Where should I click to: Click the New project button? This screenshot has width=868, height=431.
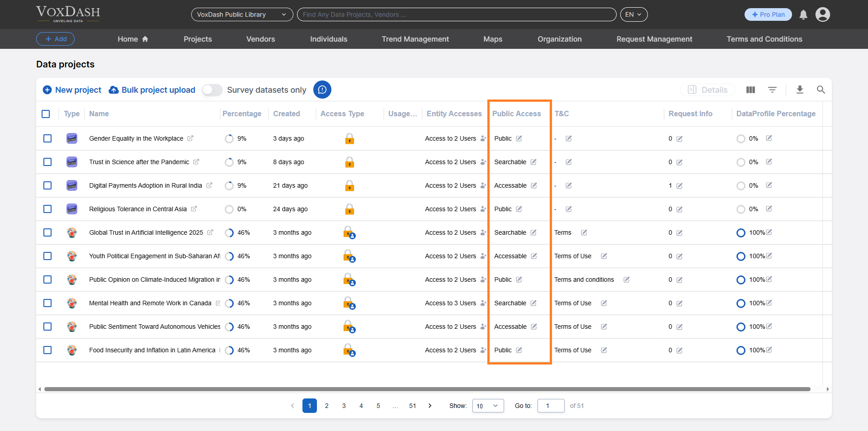[x=72, y=90]
